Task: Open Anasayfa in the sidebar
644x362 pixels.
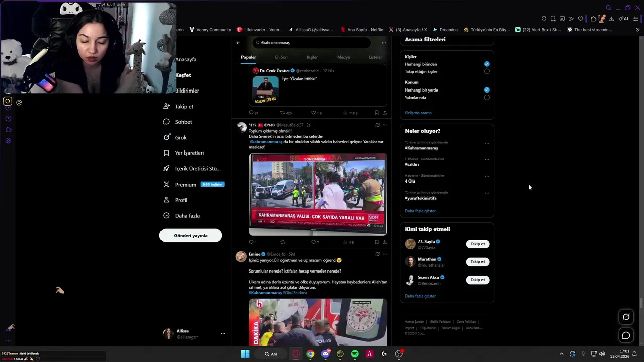Action: 186,59
